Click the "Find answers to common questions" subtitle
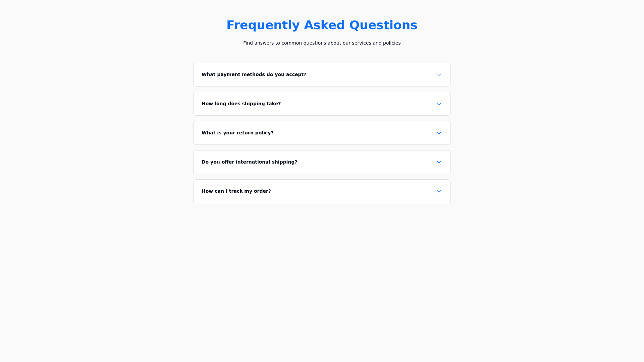Viewport: 644px width, 362px height. 322,43
